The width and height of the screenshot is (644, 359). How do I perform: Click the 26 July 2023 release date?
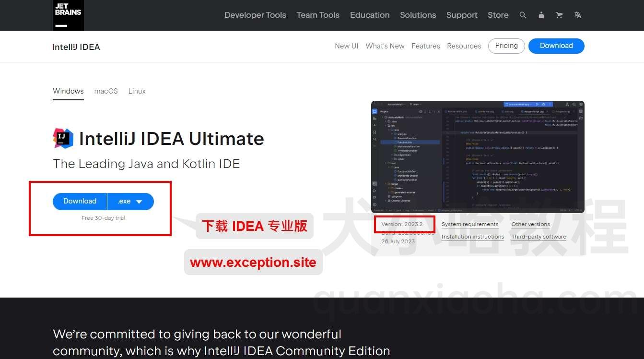398,241
